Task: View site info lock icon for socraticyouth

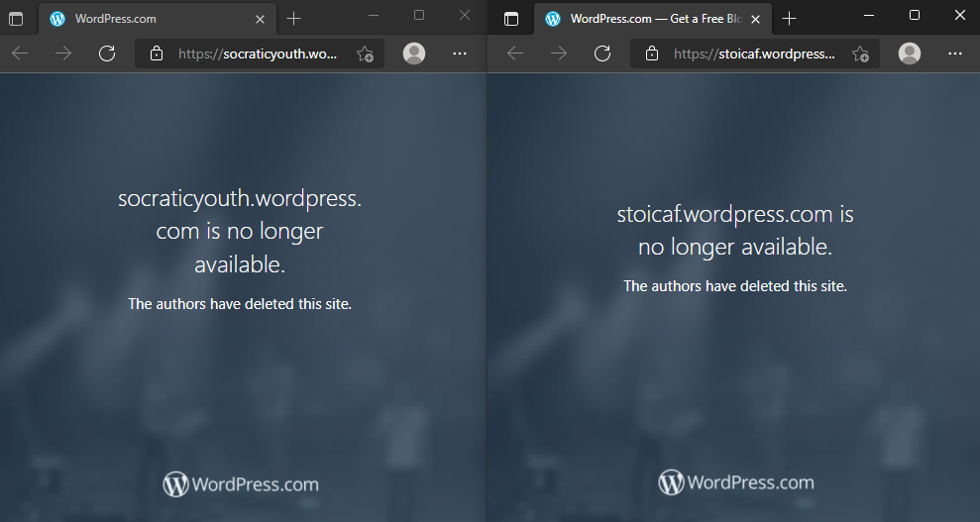Action: point(157,53)
